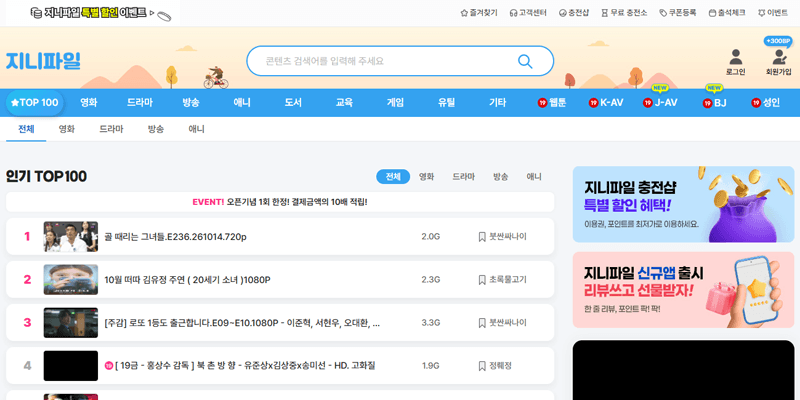Click the 19 badge on 성인 menu
The width and height of the screenshot is (800, 400).
pyautogui.click(x=756, y=103)
